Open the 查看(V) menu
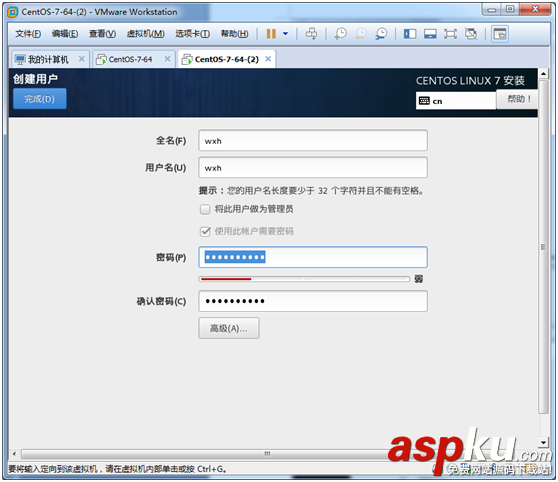This screenshot has width=558, height=482. pos(102,34)
